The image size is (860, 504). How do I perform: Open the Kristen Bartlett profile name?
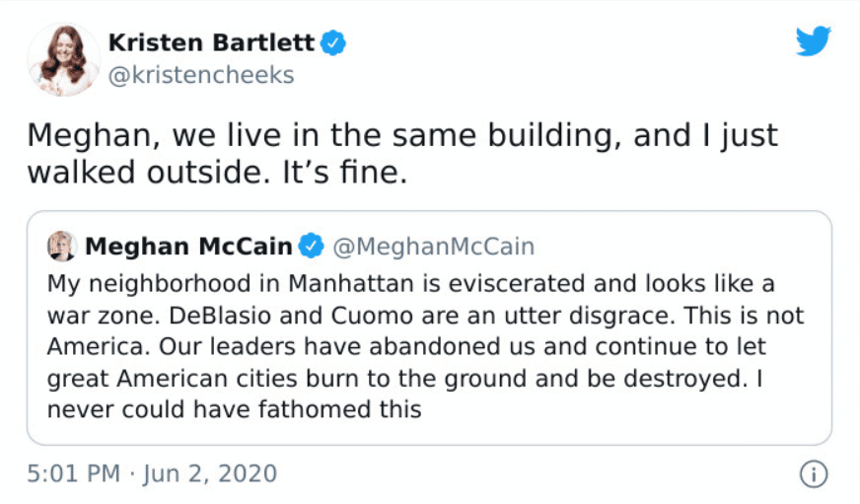coord(211,43)
